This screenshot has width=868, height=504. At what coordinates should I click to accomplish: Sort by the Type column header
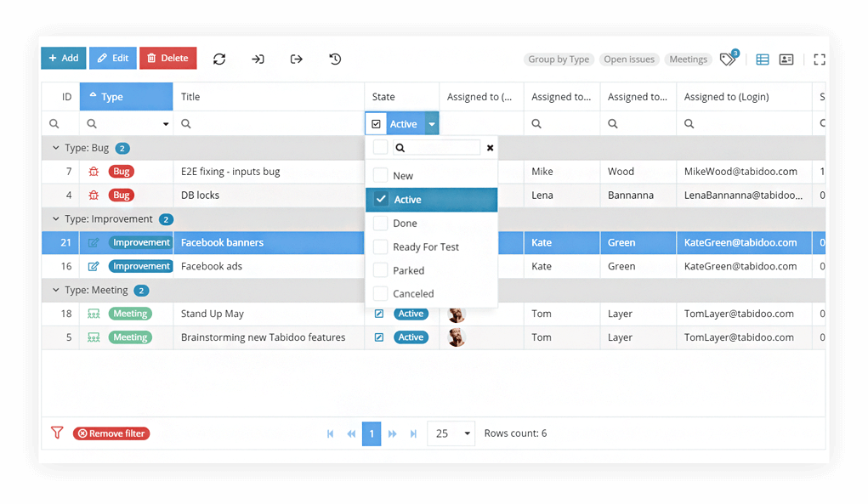tap(126, 97)
